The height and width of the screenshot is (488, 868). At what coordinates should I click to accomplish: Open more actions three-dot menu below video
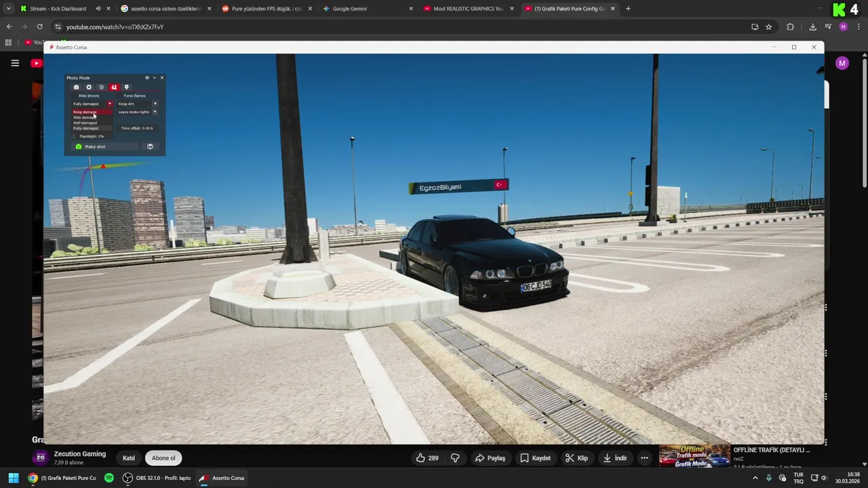644,458
